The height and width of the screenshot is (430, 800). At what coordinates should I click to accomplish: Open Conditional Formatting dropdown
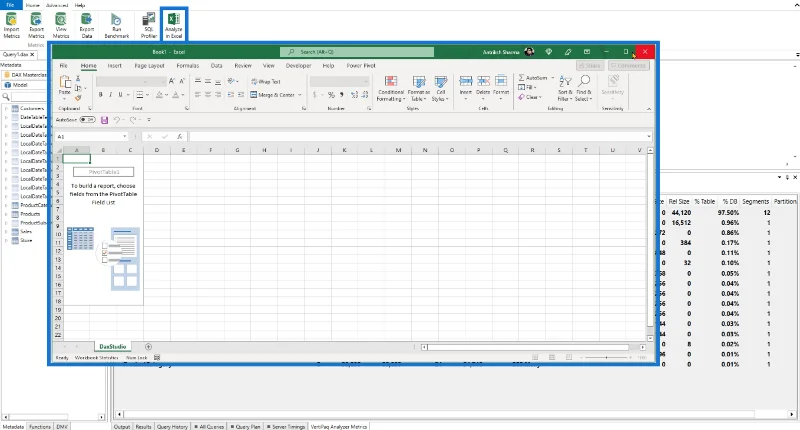[391, 89]
